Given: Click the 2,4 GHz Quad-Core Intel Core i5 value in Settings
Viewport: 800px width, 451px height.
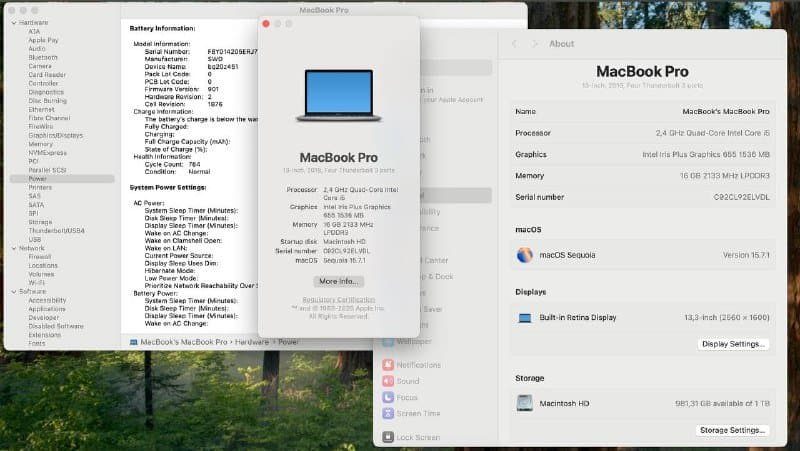Looking at the screenshot, I should (x=713, y=133).
